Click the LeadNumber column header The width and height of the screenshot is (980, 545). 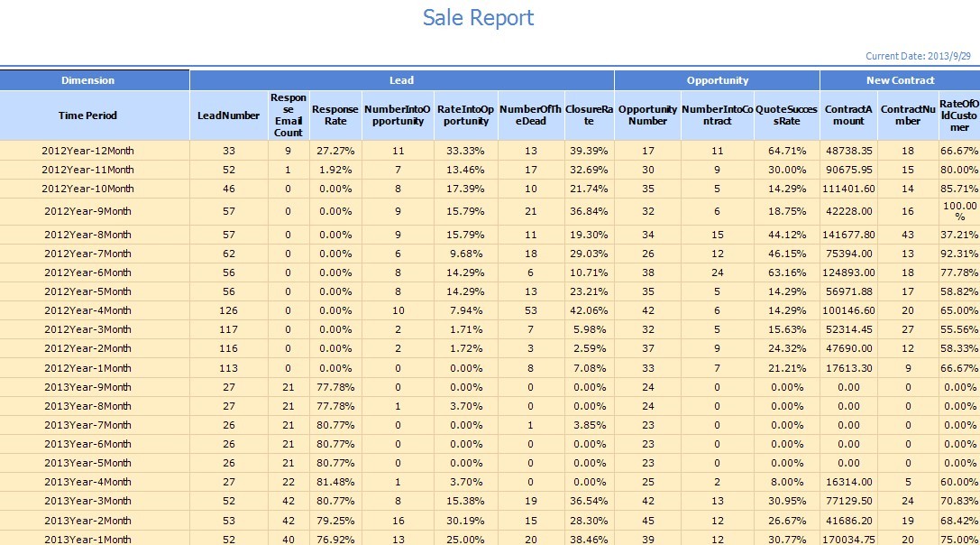(228, 115)
